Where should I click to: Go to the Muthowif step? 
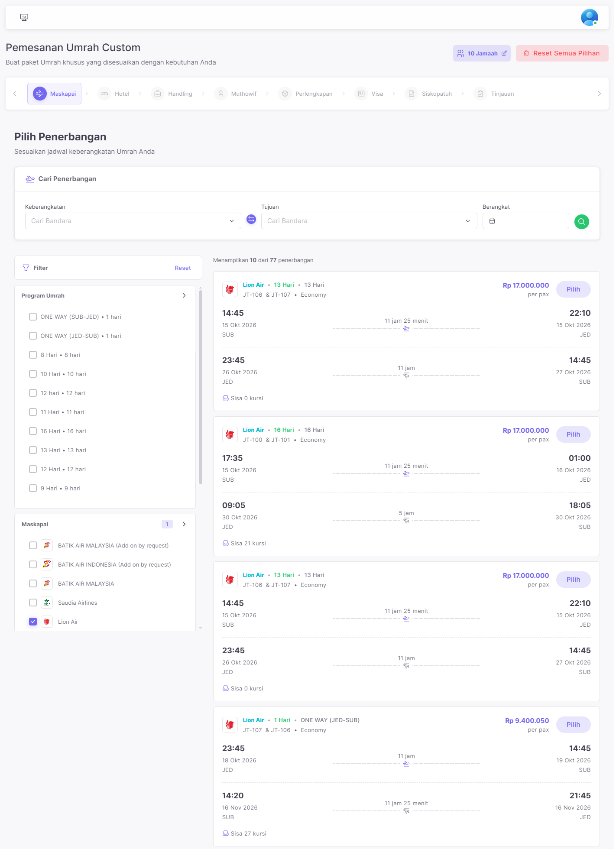pyautogui.click(x=236, y=94)
